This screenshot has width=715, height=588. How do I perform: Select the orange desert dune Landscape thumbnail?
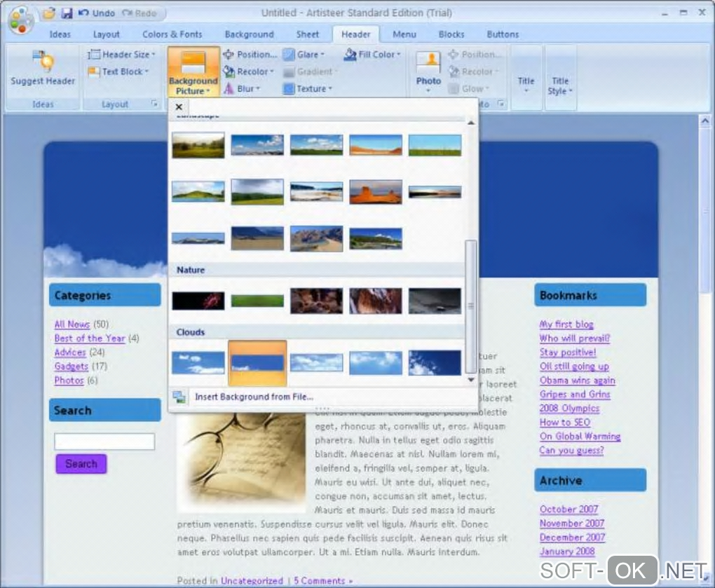(x=376, y=145)
